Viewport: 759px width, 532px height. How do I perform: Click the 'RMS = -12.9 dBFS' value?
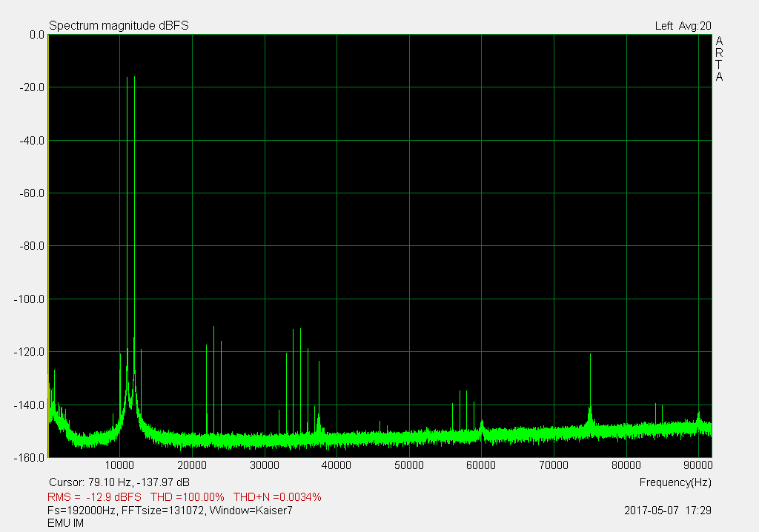click(x=94, y=497)
